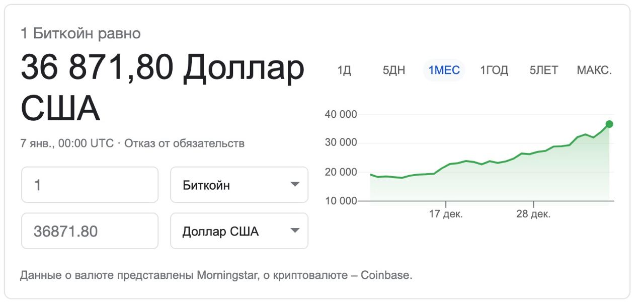
Task: Show the 1ГОД price history
Action: 494,70
